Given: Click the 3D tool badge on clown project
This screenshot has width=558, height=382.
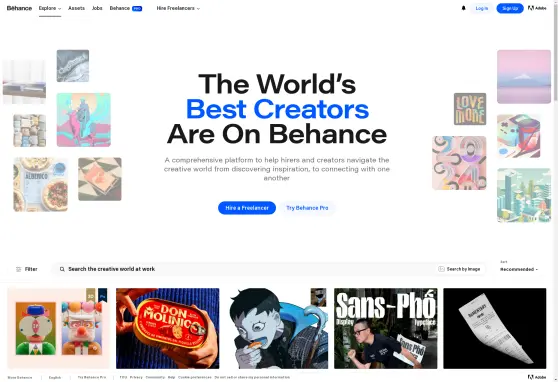Looking at the screenshot, I should click(91, 295).
